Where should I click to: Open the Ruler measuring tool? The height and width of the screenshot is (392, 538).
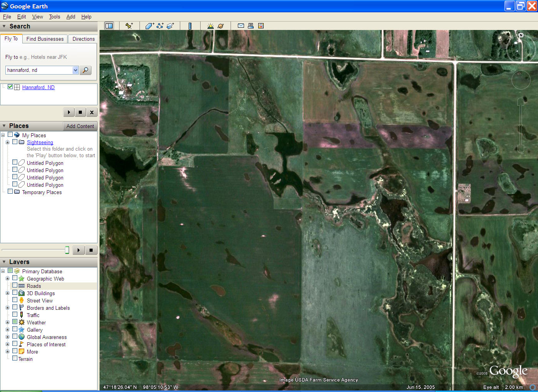(x=190, y=26)
